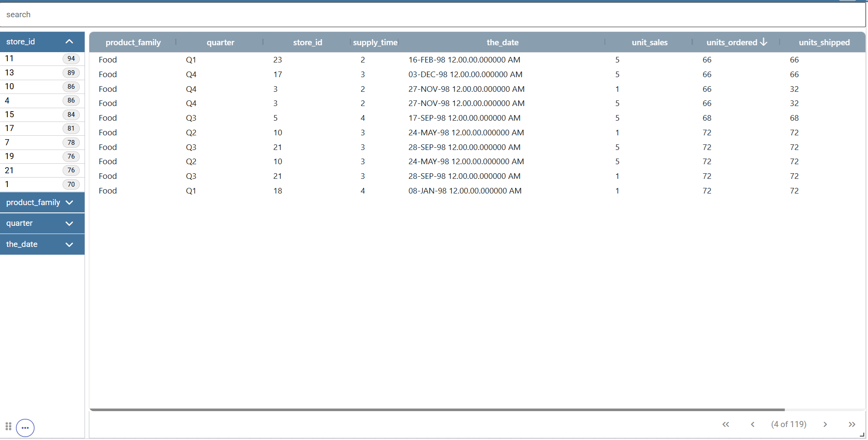Select the date 08-JAN-98 12.00.00.000000 AM

[465, 191]
